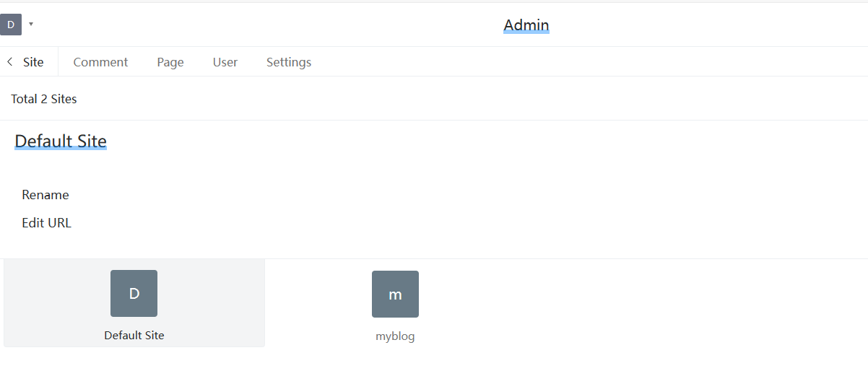Screen dimensions: 868x384
Task: Open the site switcher dropdown arrow
Action: [31, 25]
